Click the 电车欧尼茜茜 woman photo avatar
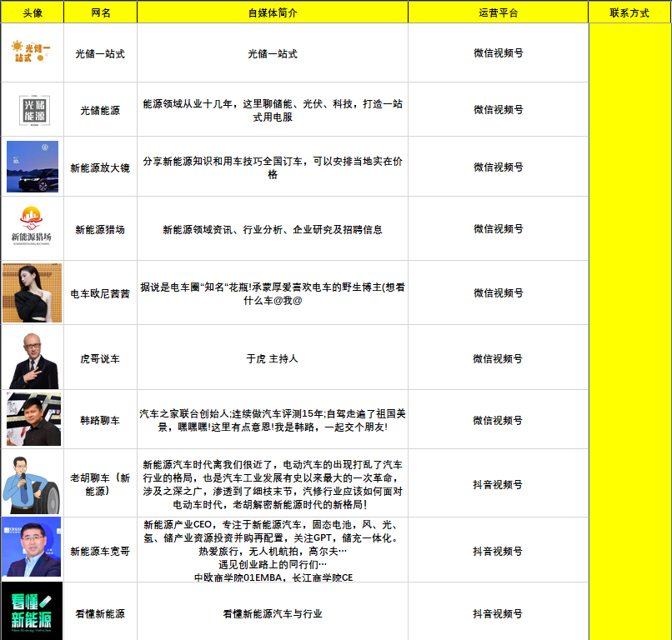 (32, 292)
